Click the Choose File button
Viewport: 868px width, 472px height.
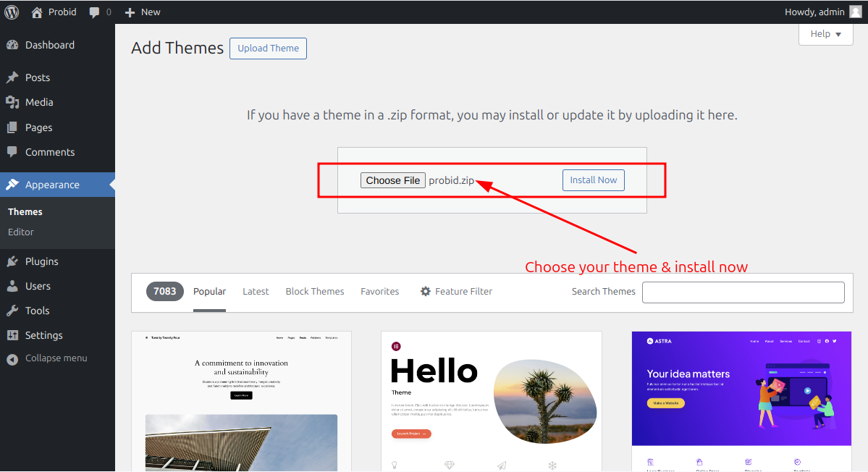pyautogui.click(x=393, y=180)
